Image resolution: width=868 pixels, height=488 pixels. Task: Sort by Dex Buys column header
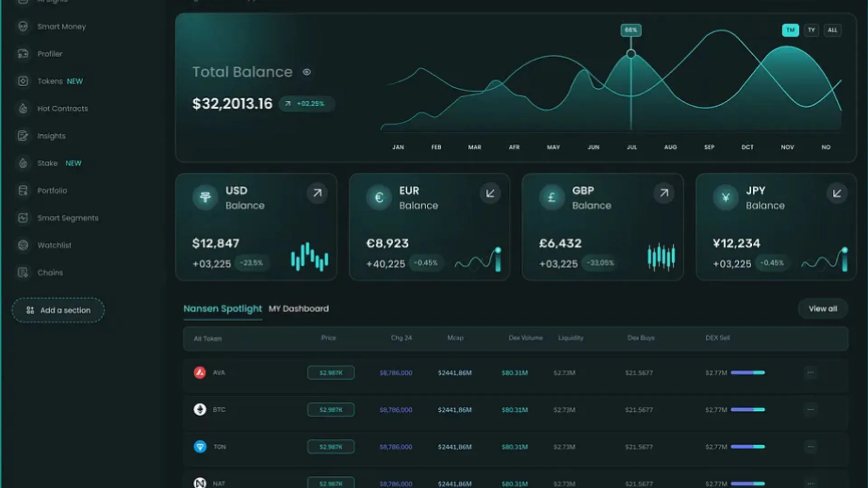pyautogui.click(x=641, y=338)
